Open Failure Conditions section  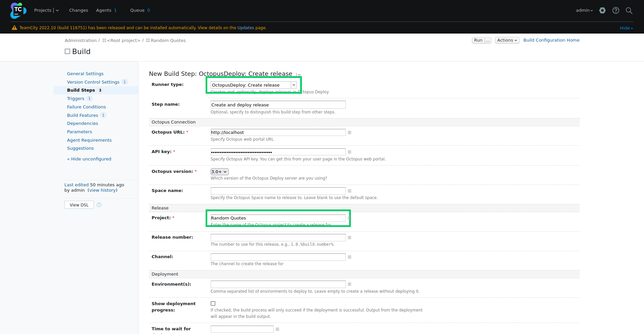pyautogui.click(x=86, y=107)
